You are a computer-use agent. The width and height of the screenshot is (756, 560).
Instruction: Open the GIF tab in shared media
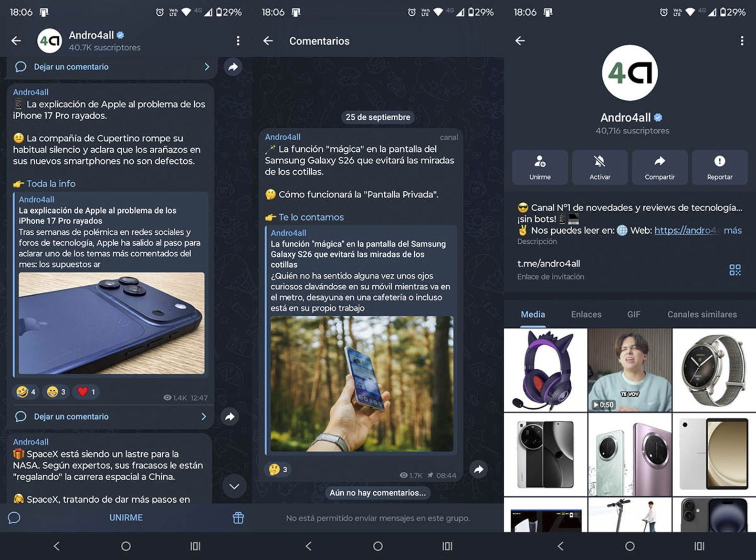634,314
